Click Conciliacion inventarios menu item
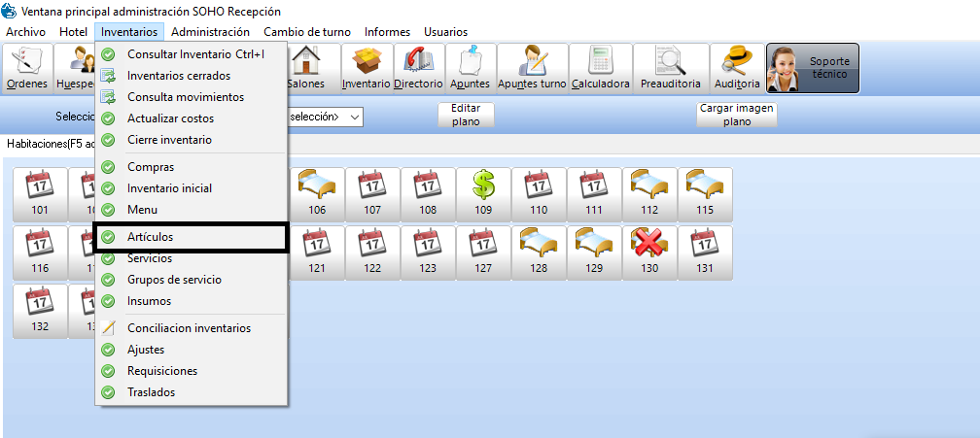The width and height of the screenshot is (980, 438). click(x=189, y=328)
